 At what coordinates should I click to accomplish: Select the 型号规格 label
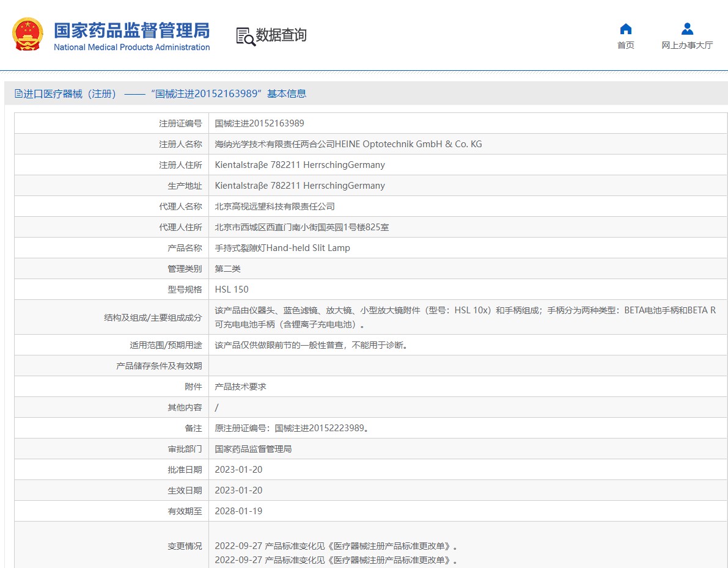tap(185, 289)
